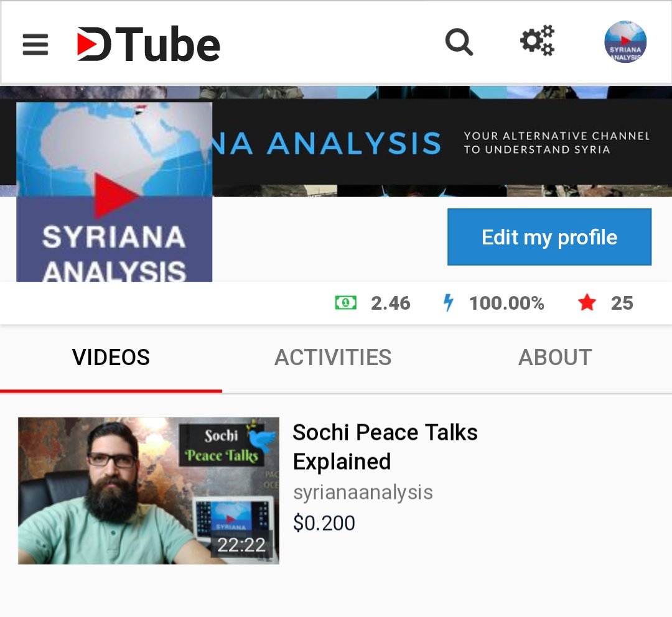Screen dimensions: 672x617
Task: Click the large Syriana Analysis profile picture
Action: pyautogui.click(x=114, y=192)
